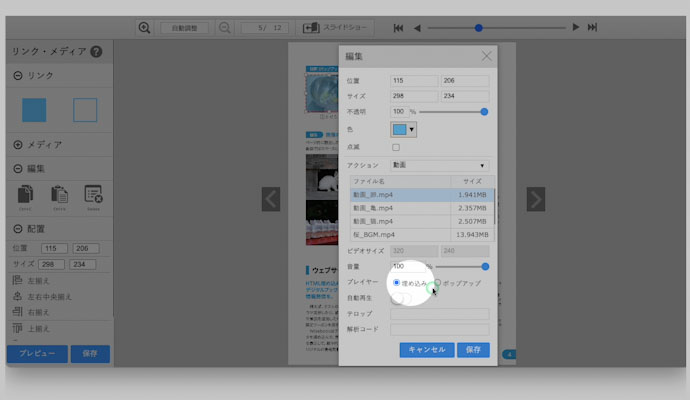Enable the 点滅 checkbox
This screenshot has width=690, height=400.
[x=395, y=147]
